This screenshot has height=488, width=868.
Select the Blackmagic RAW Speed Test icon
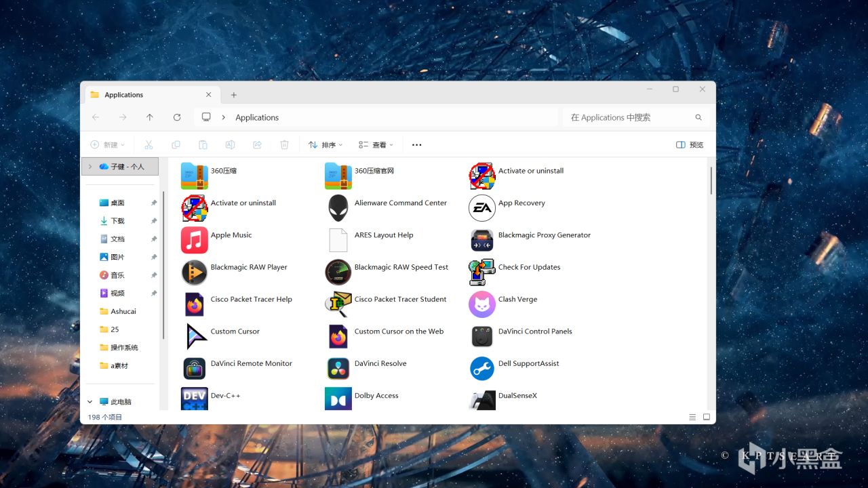[x=338, y=272]
